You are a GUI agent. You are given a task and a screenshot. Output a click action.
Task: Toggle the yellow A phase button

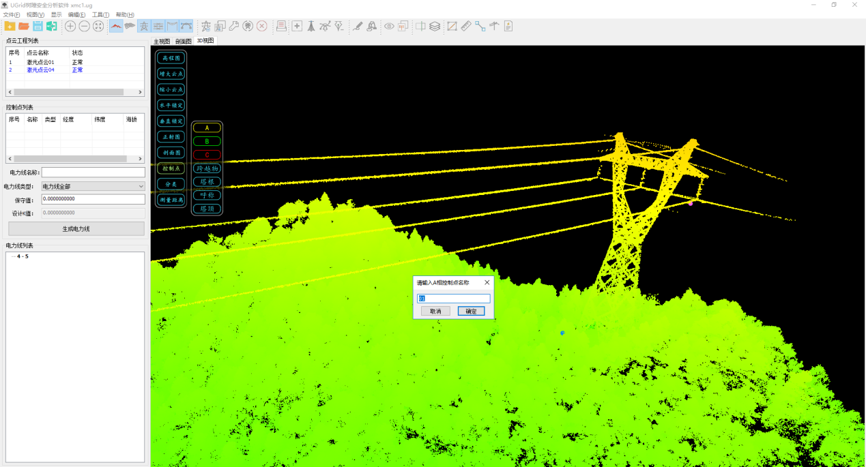coord(207,128)
